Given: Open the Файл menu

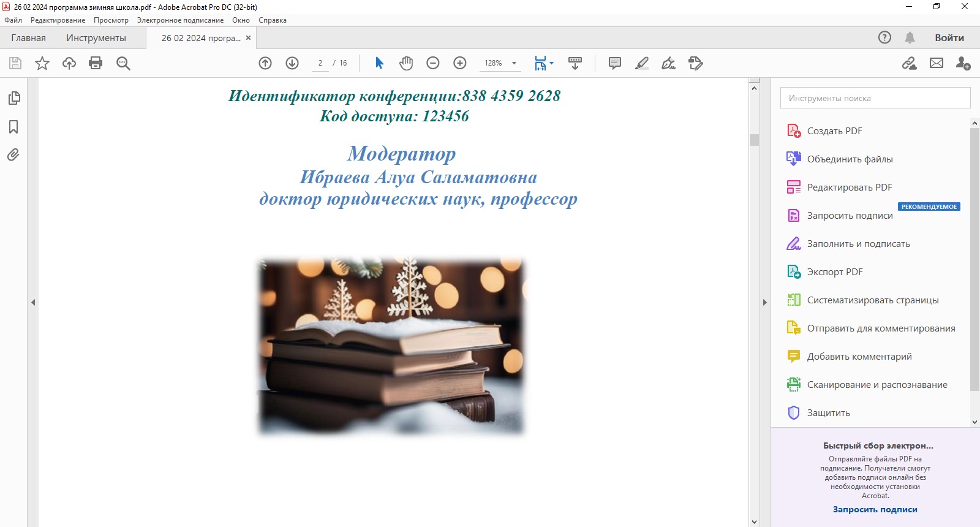Looking at the screenshot, I should point(13,20).
